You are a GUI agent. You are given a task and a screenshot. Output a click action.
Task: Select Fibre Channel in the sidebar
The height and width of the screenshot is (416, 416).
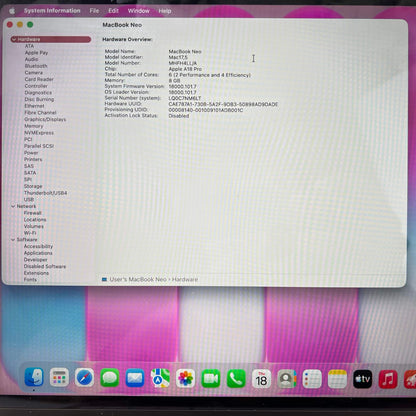(x=40, y=113)
